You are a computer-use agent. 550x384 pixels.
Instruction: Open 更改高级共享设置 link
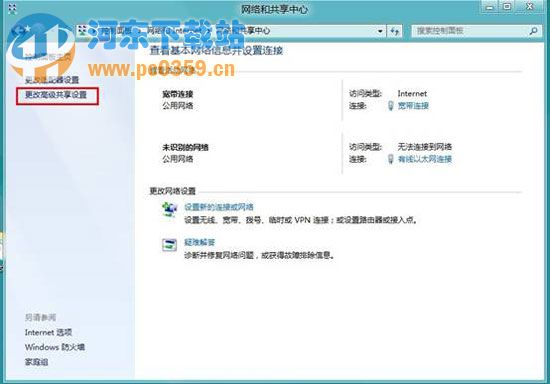[x=56, y=95]
